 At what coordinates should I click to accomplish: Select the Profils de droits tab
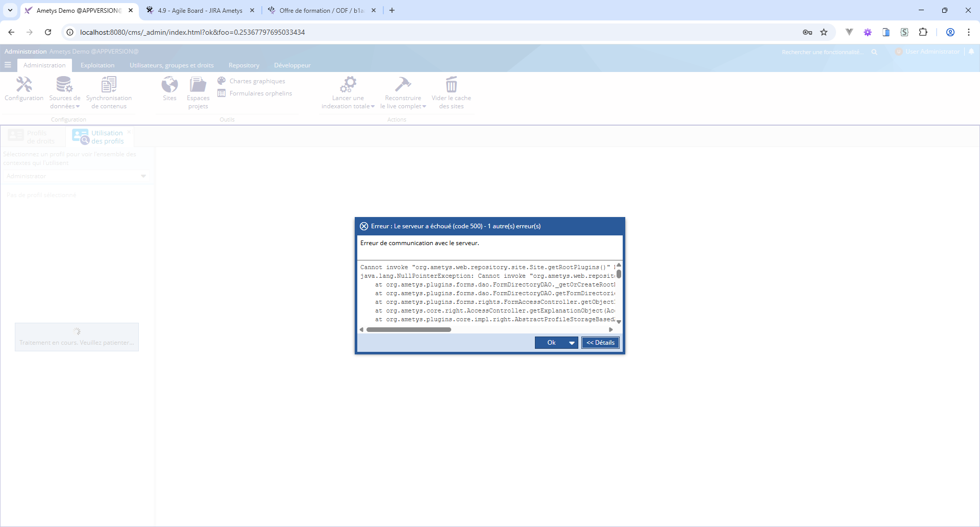[33, 137]
